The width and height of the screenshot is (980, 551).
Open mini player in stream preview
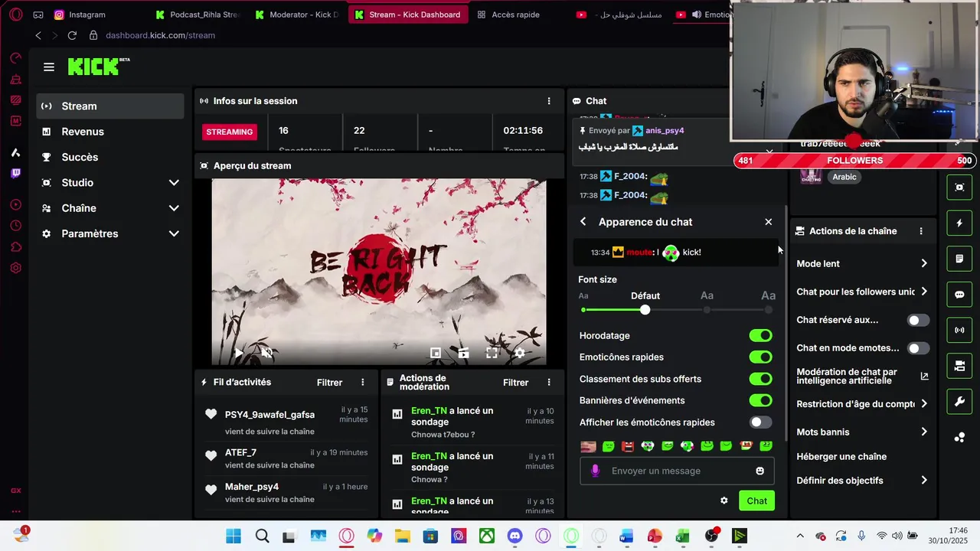point(435,353)
